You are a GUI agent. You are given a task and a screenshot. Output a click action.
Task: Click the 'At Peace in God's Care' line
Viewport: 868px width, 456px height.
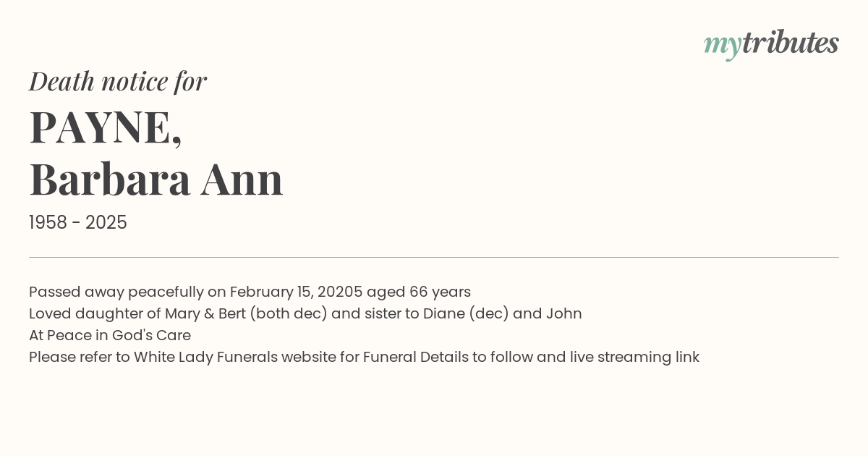click(x=110, y=336)
